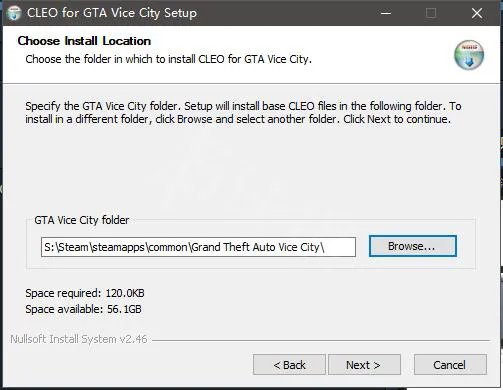Screen dimensions: 503x390
Task: Click the 'GTA Vice City folder' group label
Action: [82, 220]
